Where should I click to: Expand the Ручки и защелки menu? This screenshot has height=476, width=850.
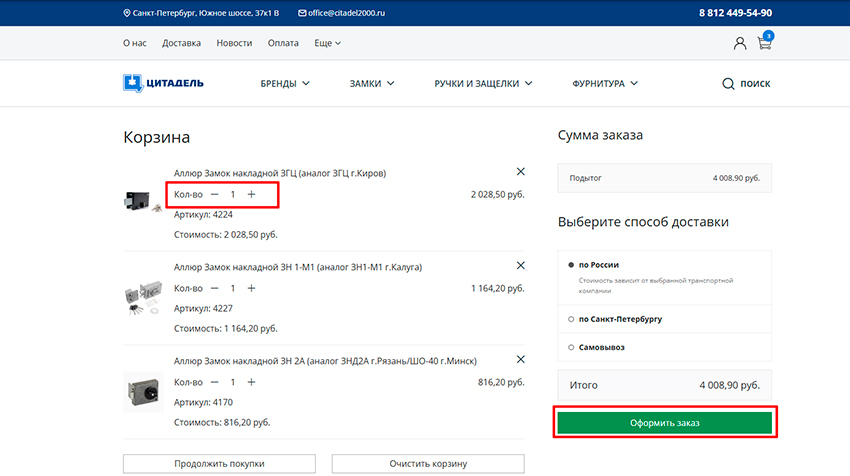pyautogui.click(x=483, y=83)
